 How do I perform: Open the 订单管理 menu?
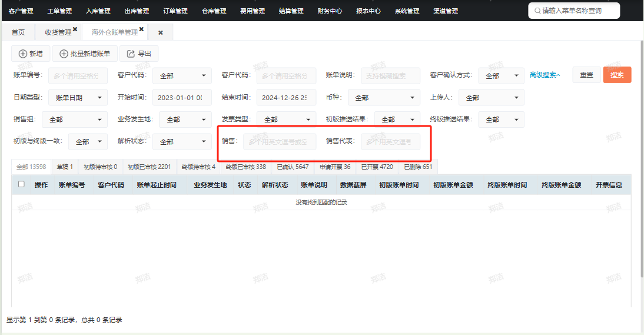[x=175, y=11]
